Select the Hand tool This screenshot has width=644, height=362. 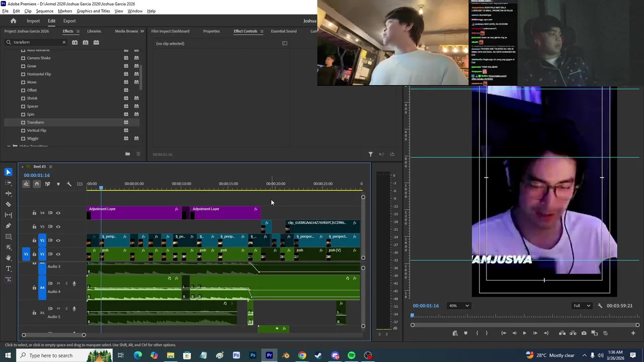pos(8,258)
